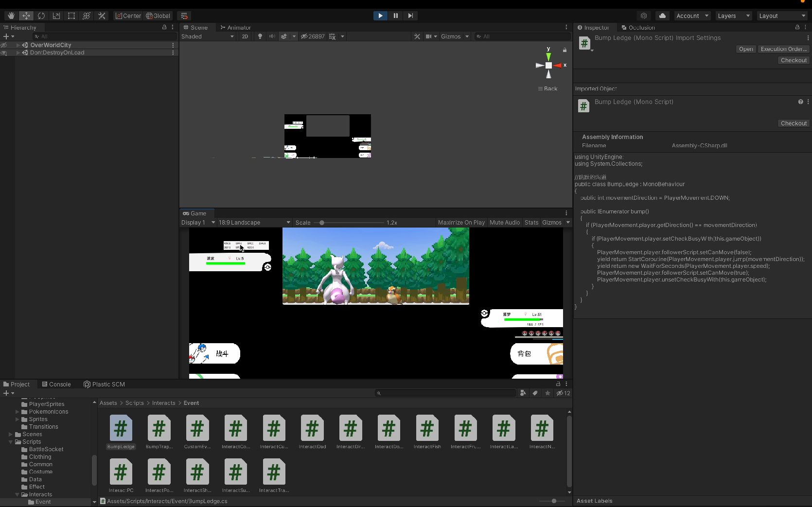Toggle scene effects icon
The image size is (812, 507).
(x=284, y=36)
